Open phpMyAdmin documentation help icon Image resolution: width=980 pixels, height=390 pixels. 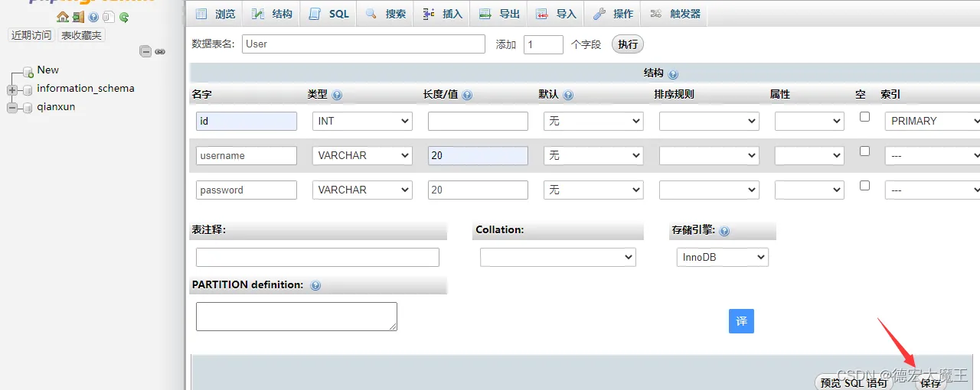[x=93, y=17]
